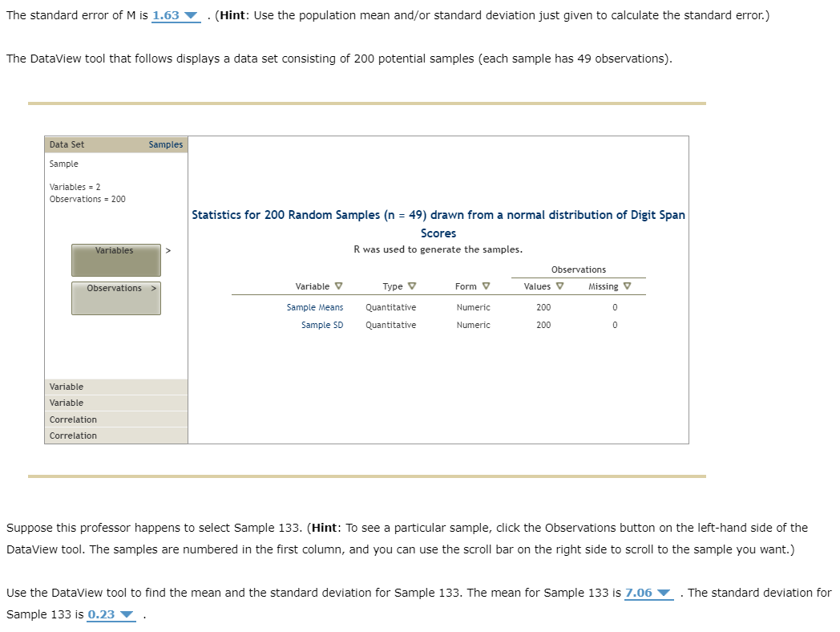840x632 pixels.
Task: Open the Missing column filter icon
Action: pos(626,286)
